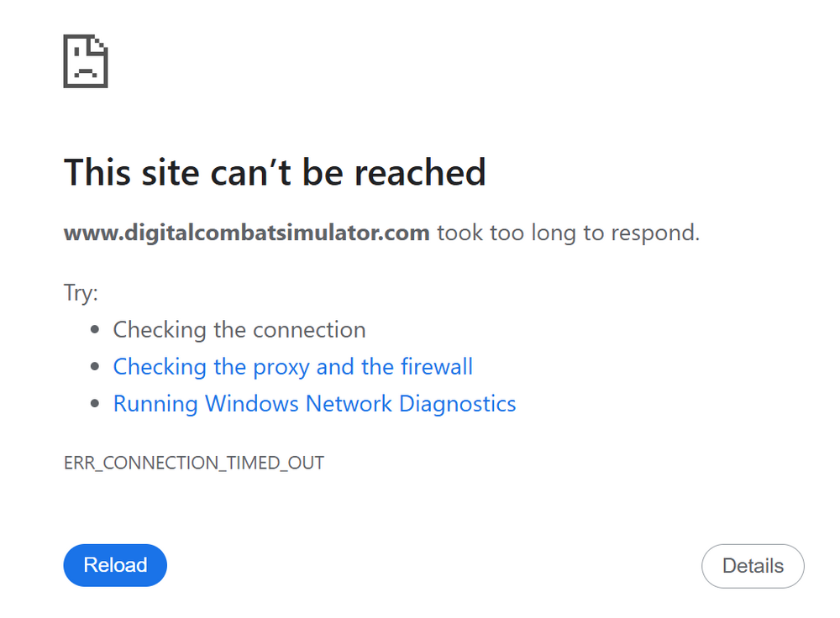Click the bullet beside "Checking the connection"
Screen dimensions: 840x618
click(x=97, y=330)
